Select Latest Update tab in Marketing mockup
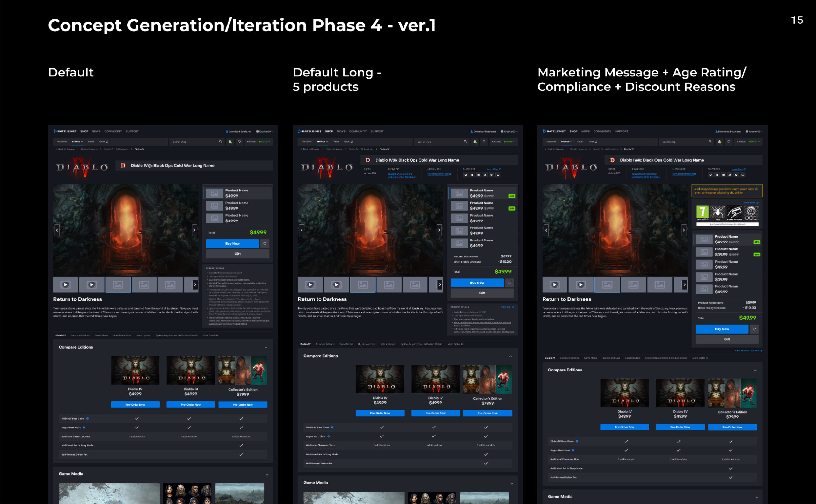The image size is (816, 504). pos(633,358)
